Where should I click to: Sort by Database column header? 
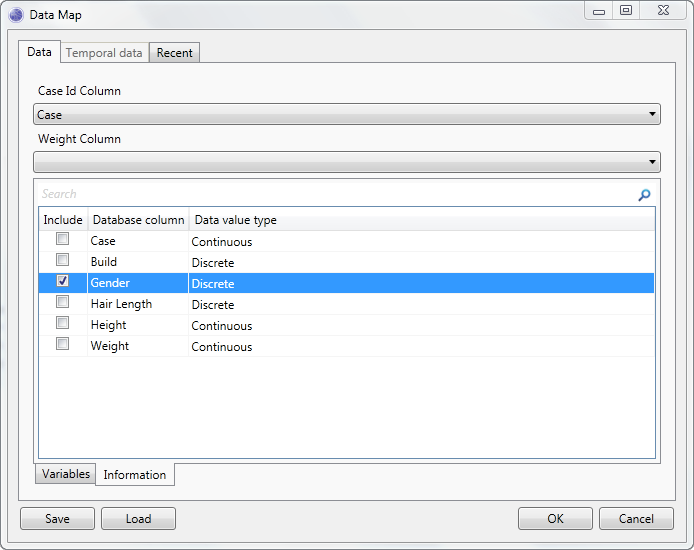(138, 220)
